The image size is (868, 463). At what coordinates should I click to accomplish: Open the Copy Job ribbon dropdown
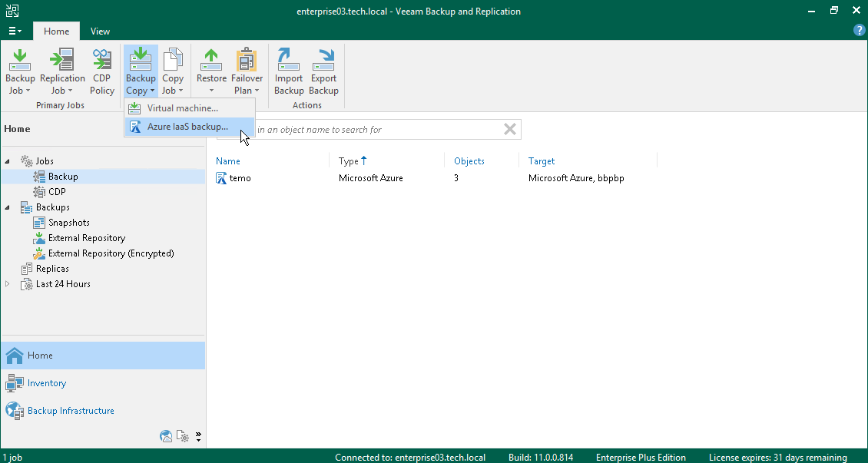pyautogui.click(x=173, y=71)
